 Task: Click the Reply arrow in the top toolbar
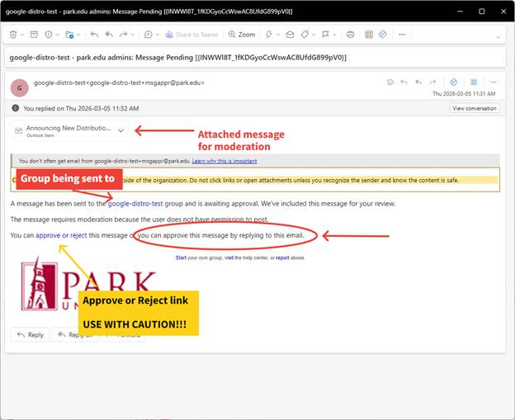pos(94,35)
